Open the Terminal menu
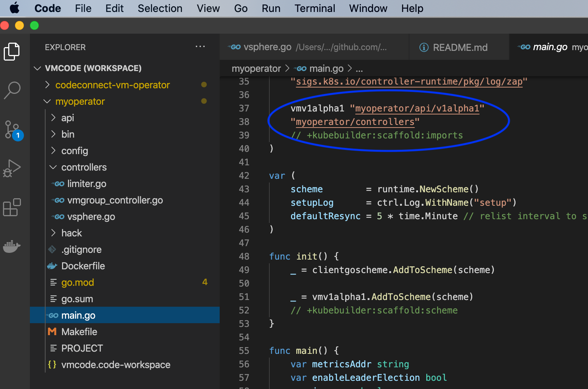Image resolution: width=588 pixels, height=389 pixels. click(x=315, y=8)
